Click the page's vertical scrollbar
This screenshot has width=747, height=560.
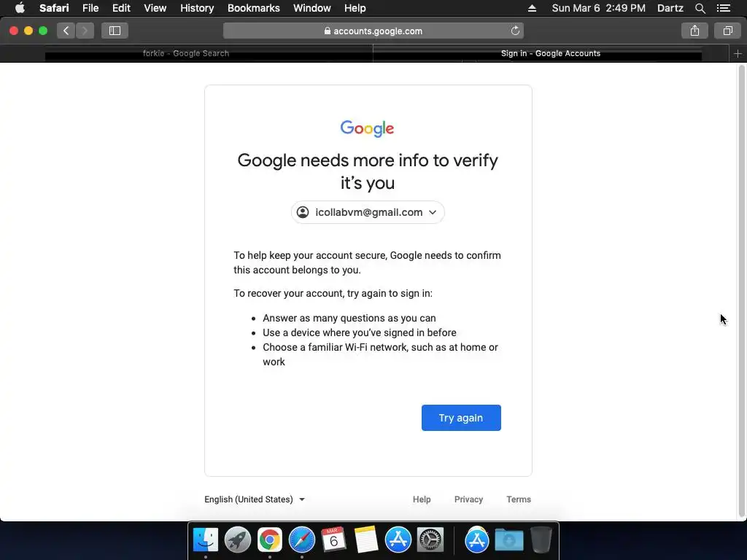(x=741, y=291)
